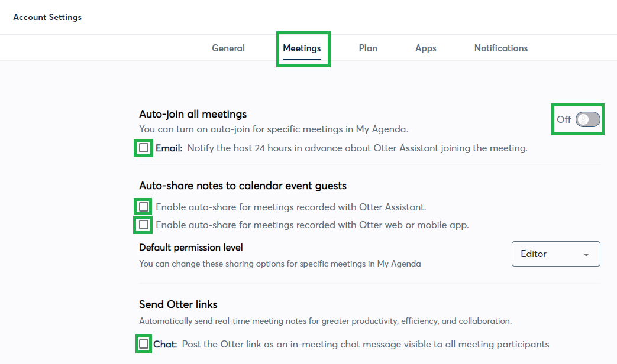Click the Account Settings heading

(47, 17)
